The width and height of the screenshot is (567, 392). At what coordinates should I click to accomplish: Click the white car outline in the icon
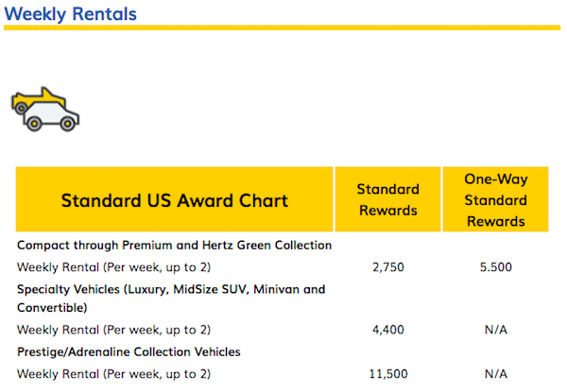coord(53,116)
